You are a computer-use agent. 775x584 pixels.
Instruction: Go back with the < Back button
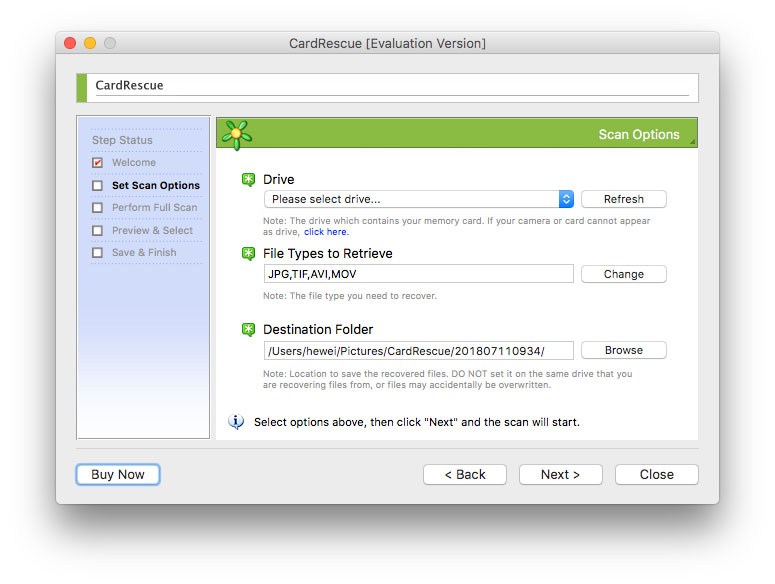click(465, 474)
